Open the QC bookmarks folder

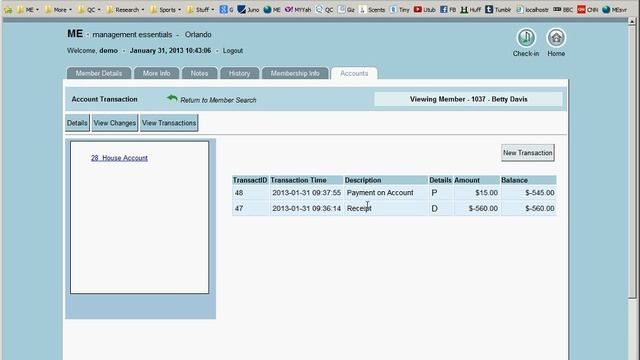click(x=89, y=9)
